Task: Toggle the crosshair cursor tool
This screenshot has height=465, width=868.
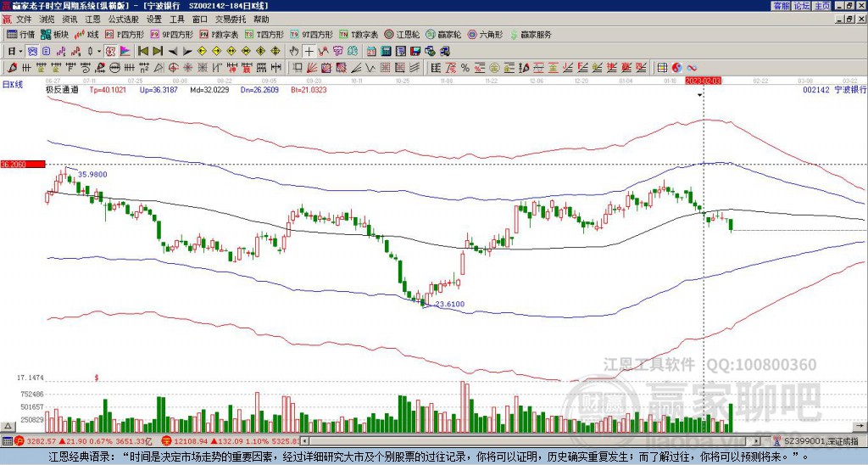Action: [x=309, y=51]
